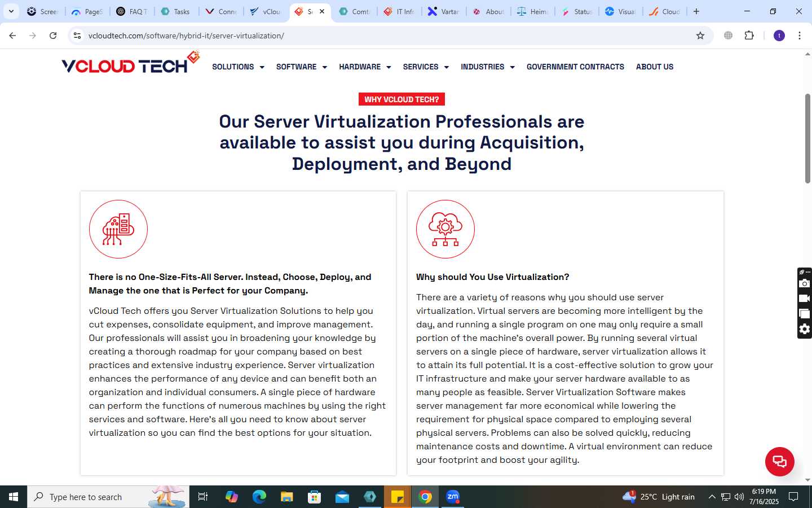
Task: Close the active server virtualization tab
Action: point(322,11)
